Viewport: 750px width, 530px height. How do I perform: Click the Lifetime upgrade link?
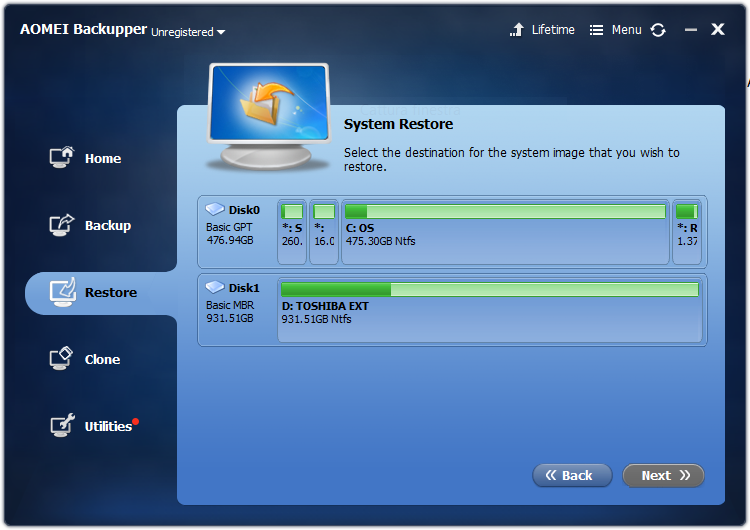pyautogui.click(x=553, y=30)
